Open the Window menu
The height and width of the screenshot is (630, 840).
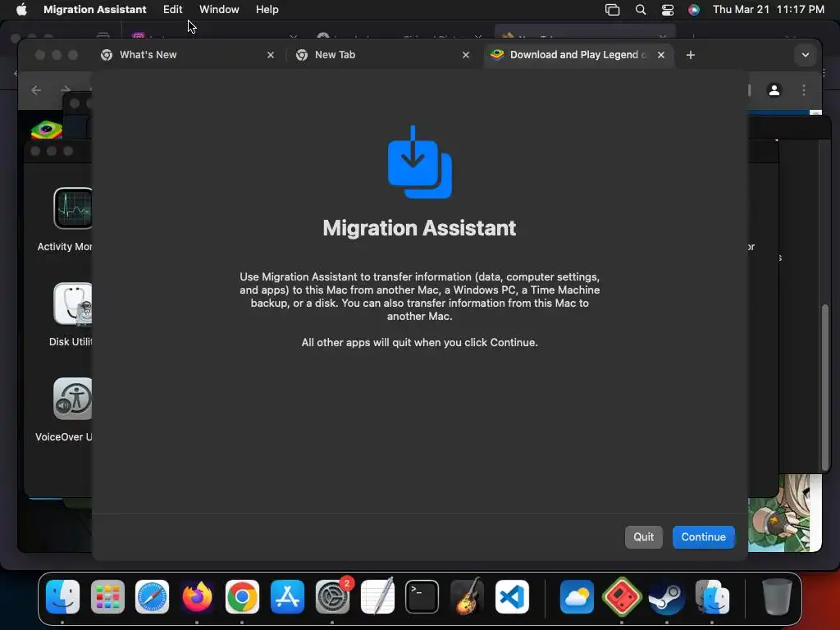[x=219, y=9]
